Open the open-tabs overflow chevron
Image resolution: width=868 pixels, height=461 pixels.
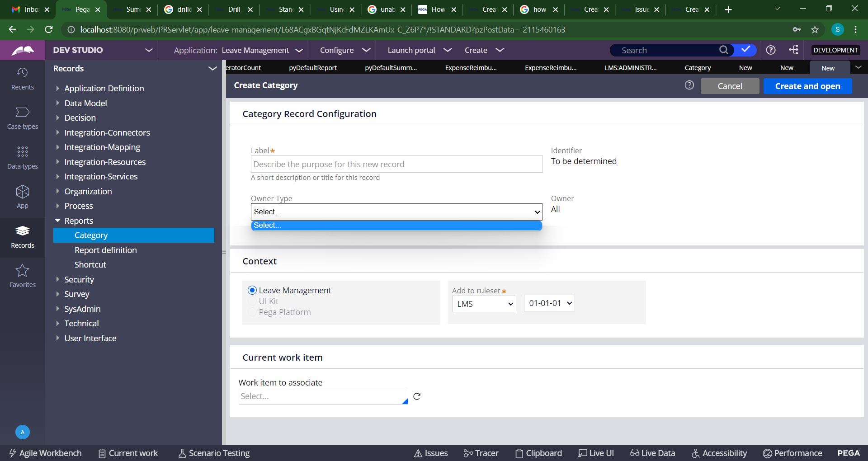[x=858, y=67]
